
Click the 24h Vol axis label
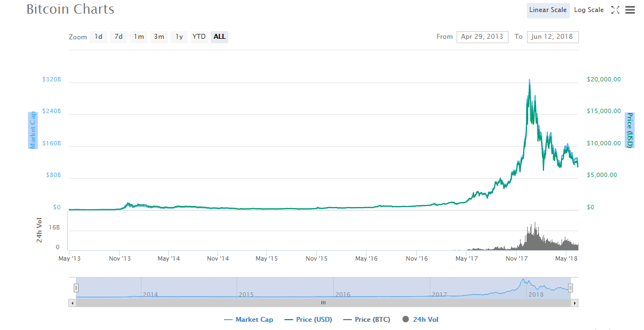point(39,231)
